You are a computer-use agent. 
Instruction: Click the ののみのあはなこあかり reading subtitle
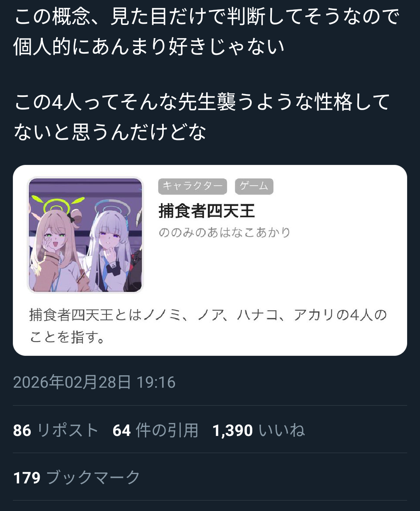click(x=224, y=233)
